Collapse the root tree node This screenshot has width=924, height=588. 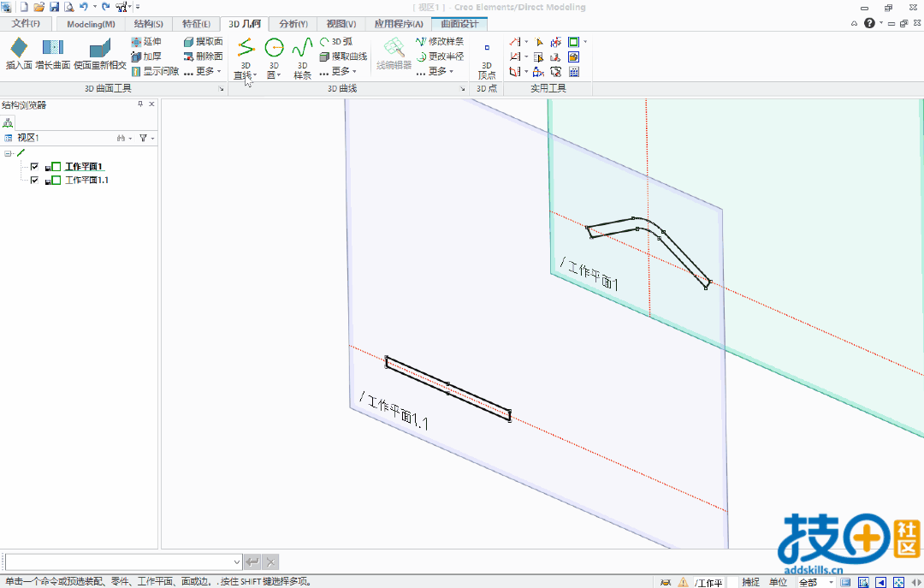[x=8, y=153]
